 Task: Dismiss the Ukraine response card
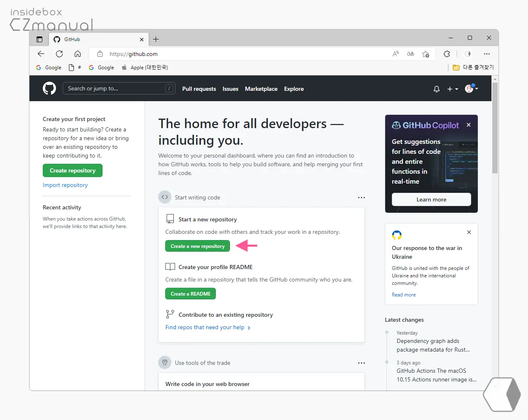click(469, 232)
